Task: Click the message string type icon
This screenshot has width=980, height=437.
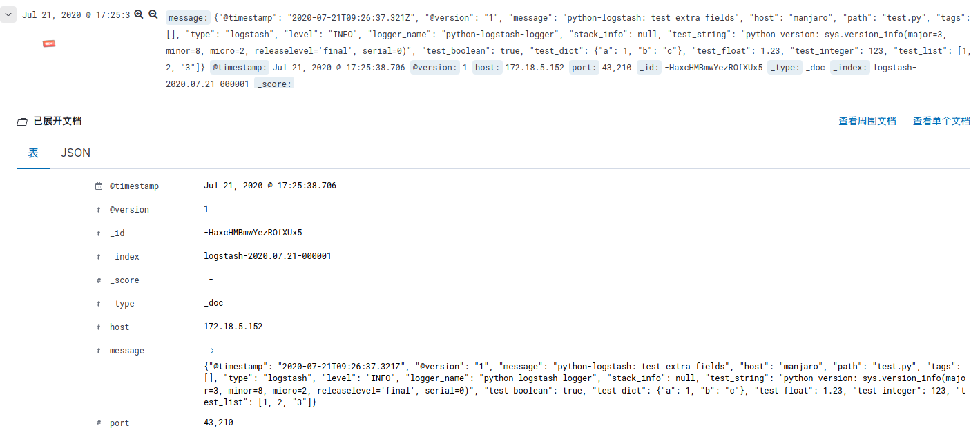Action: [99, 351]
